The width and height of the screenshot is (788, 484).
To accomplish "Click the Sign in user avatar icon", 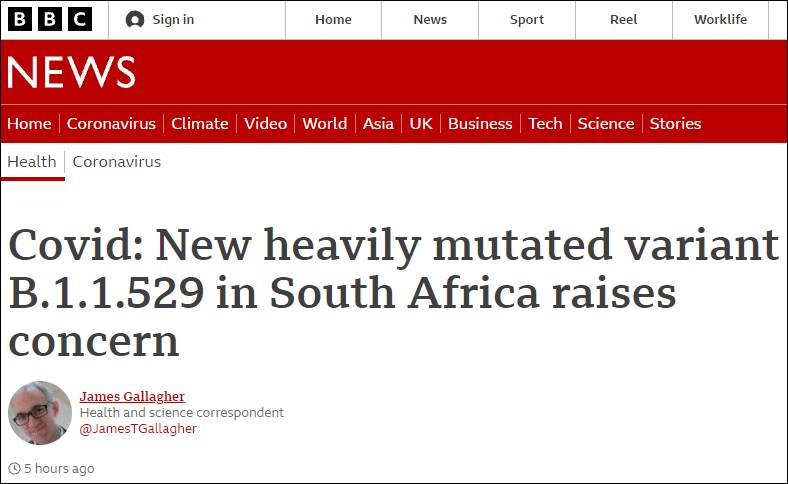I will click(135, 20).
